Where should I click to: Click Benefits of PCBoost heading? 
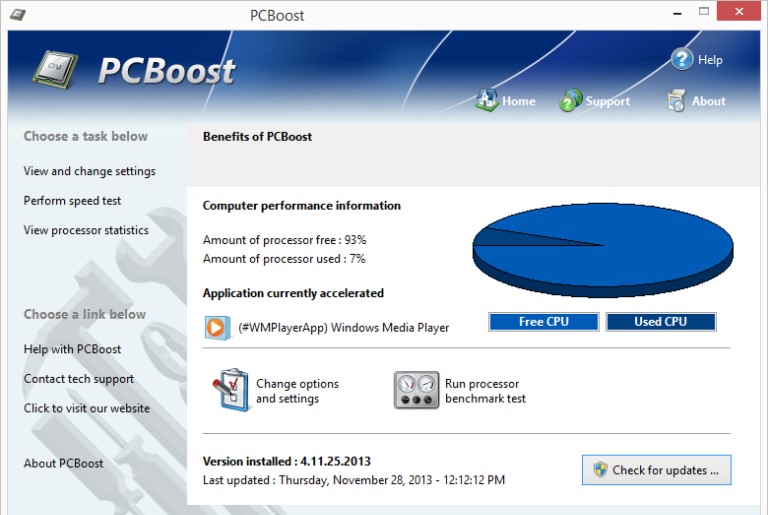tap(257, 137)
